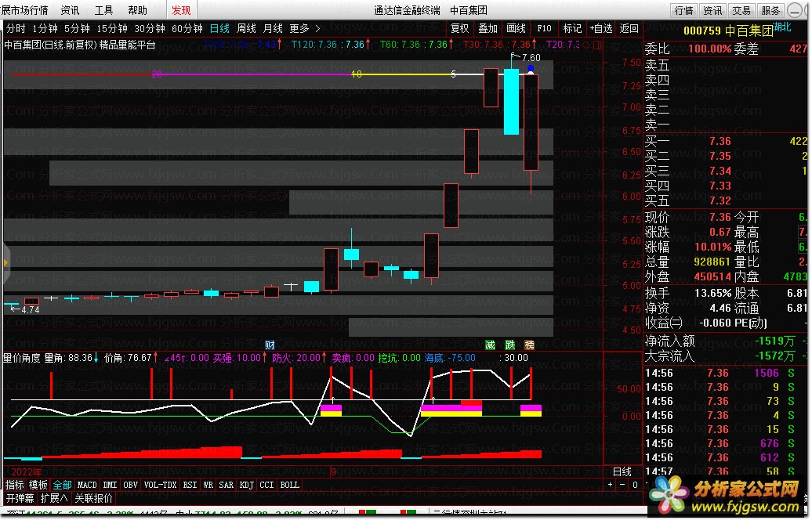Click the chevron arrow after 更多

click(x=317, y=28)
